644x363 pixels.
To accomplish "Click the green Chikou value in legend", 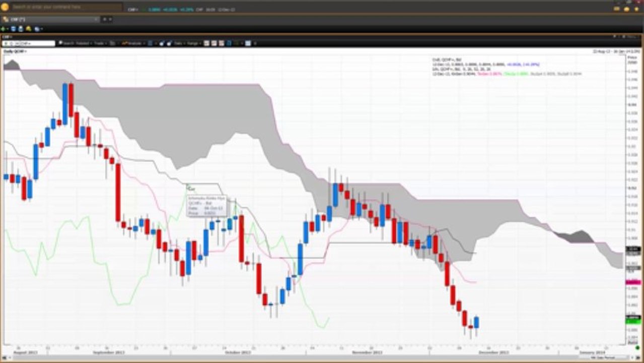I will pos(516,74).
